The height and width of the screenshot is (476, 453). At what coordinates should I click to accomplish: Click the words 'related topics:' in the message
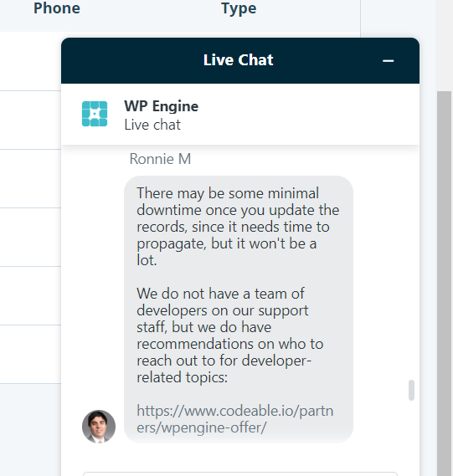pos(182,377)
